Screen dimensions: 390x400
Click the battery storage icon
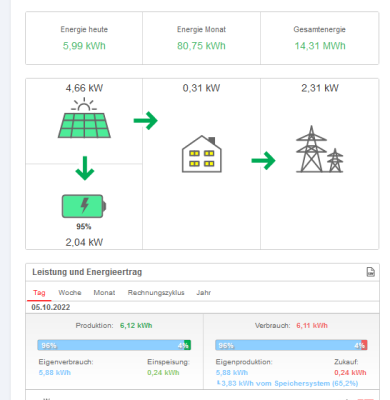click(x=84, y=206)
